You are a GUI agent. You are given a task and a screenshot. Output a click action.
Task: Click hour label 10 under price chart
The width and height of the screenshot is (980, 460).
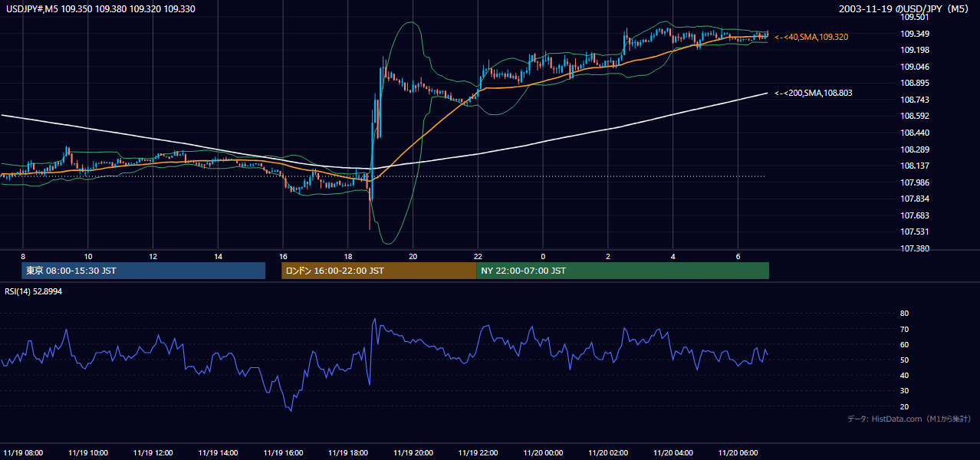coord(88,256)
